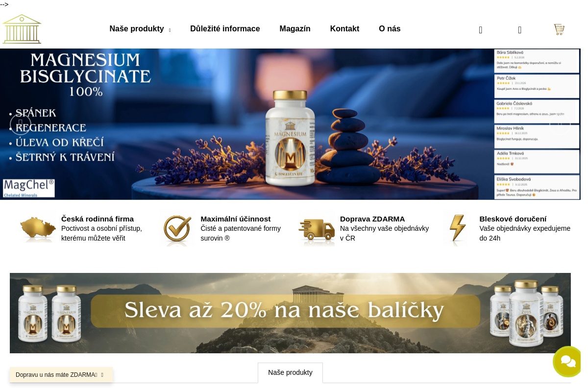Screen dimensions: 588x392
Task: Open the Magazín page
Action: coord(295,29)
